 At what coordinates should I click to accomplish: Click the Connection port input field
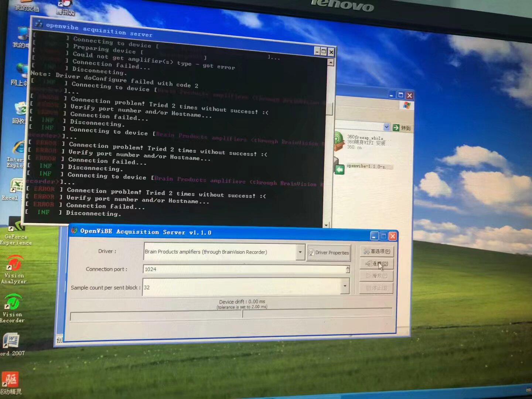click(x=244, y=269)
